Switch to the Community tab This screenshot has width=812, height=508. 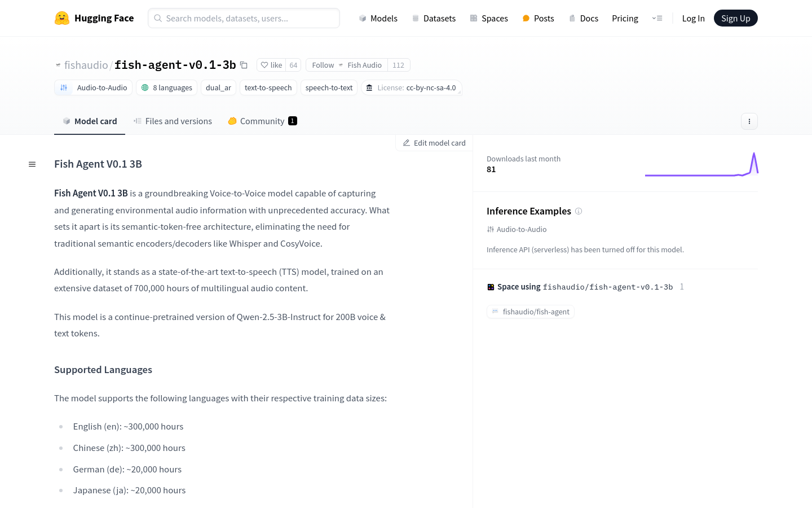point(262,121)
